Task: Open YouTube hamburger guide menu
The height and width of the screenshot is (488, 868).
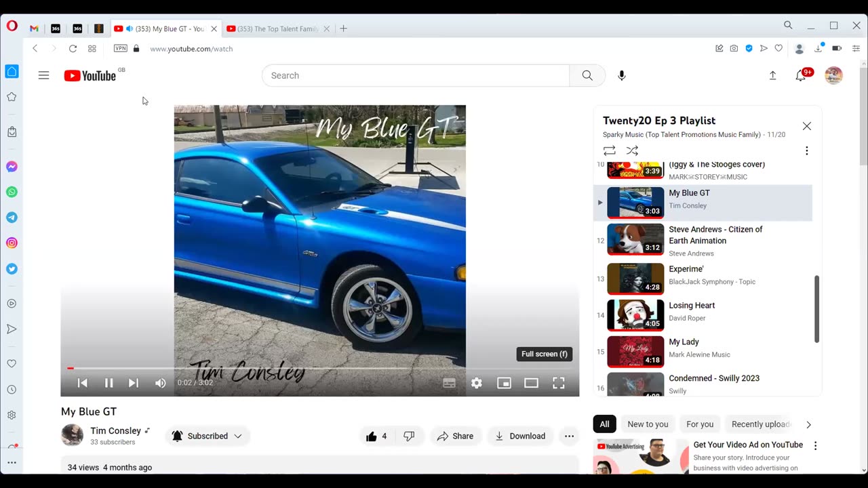Action: 43,75
